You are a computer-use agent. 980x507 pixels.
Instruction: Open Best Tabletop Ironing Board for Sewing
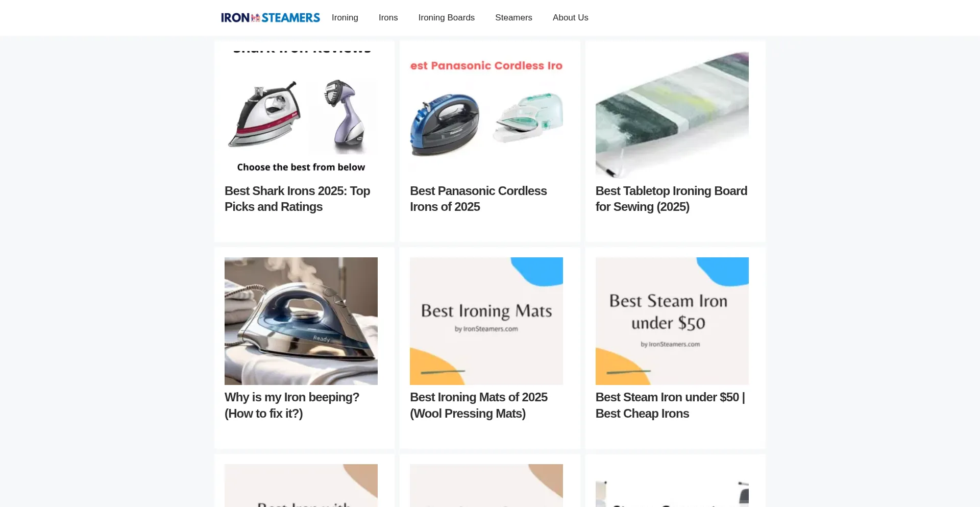671,199
